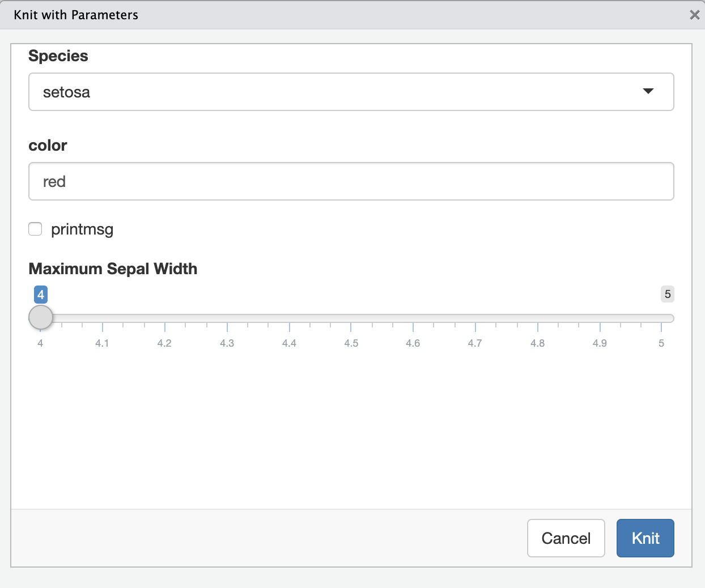
Task: Click the blue Knit button
Action: [x=645, y=538]
